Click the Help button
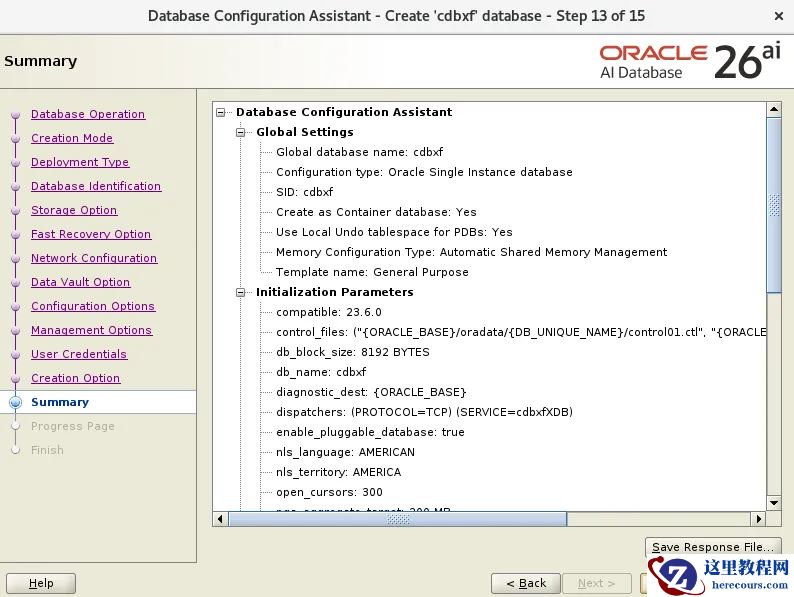This screenshot has width=794, height=597. [41, 583]
